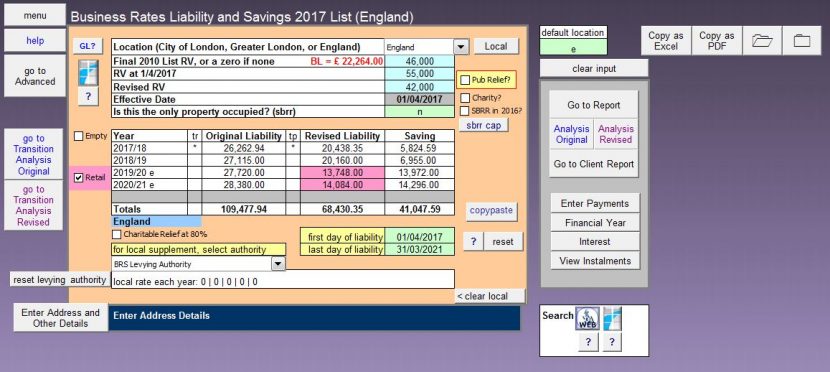This screenshot has height=372, width=830.
Task: Click Go to Client Report button
Action: (593, 164)
